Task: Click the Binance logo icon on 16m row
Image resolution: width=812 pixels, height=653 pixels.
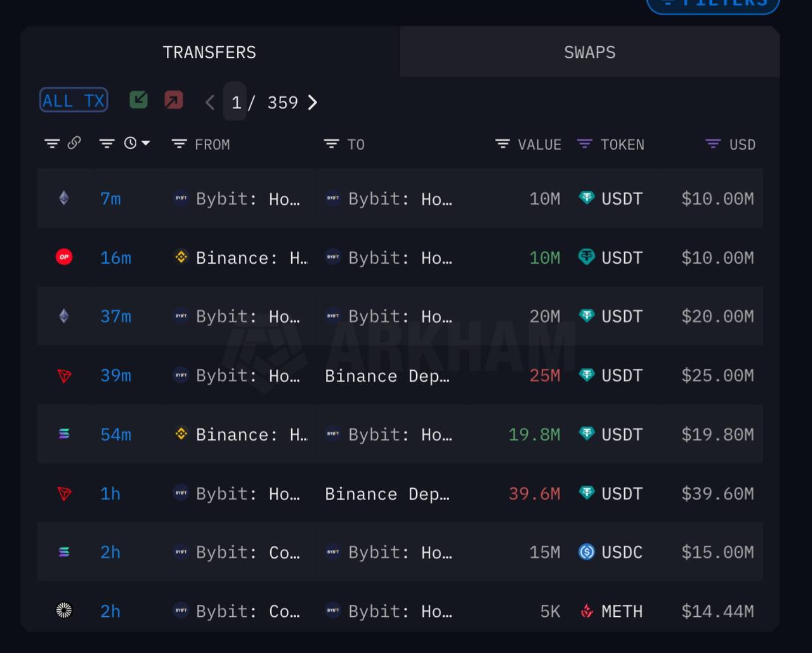Action: point(181,257)
